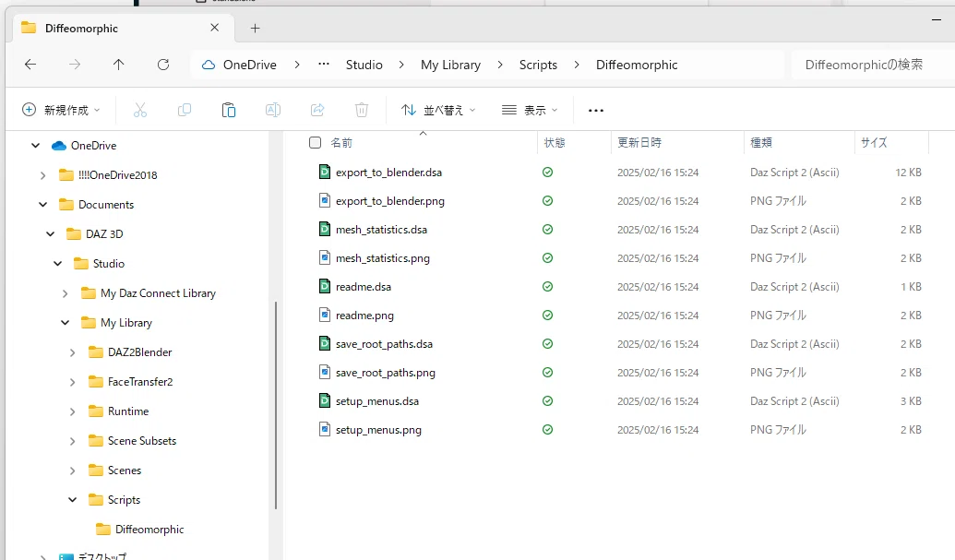Sort by サイズ column header

(874, 142)
